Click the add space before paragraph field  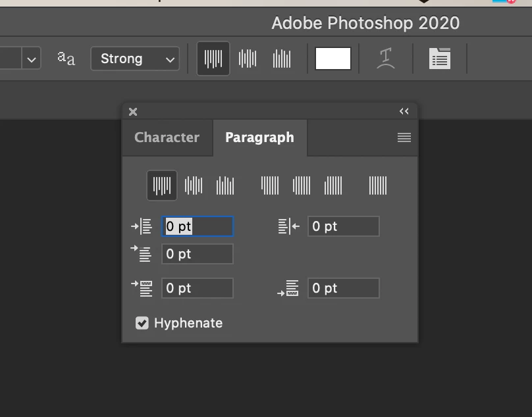coord(198,288)
